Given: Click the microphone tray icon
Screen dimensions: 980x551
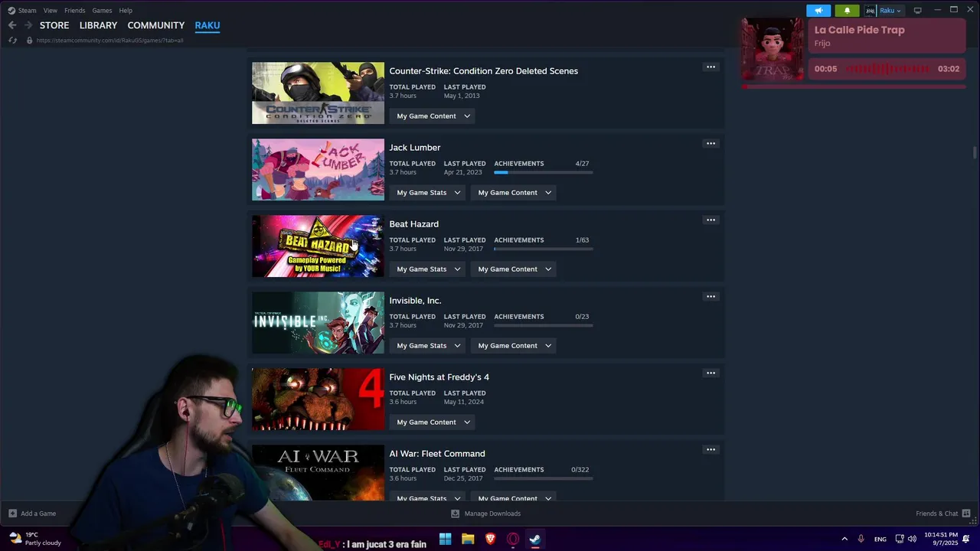Looking at the screenshot, I should [861, 539].
